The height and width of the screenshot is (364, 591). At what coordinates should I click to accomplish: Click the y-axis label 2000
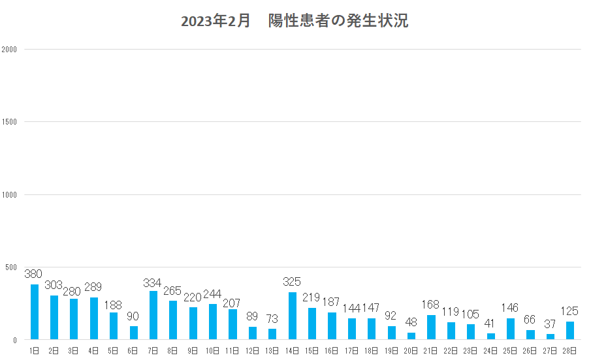pyautogui.click(x=9, y=50)
